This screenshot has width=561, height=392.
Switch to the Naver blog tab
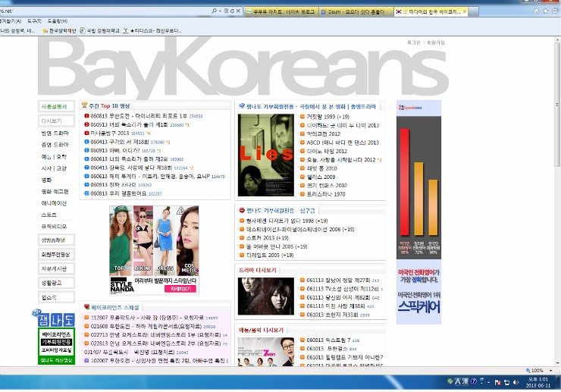tap(280, 12)
